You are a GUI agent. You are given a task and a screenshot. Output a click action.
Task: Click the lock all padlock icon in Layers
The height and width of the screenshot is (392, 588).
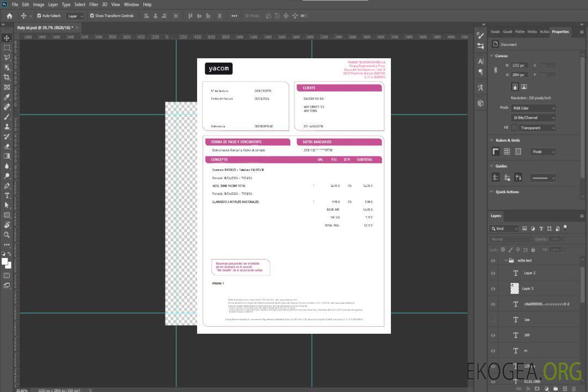coord(533,250)
